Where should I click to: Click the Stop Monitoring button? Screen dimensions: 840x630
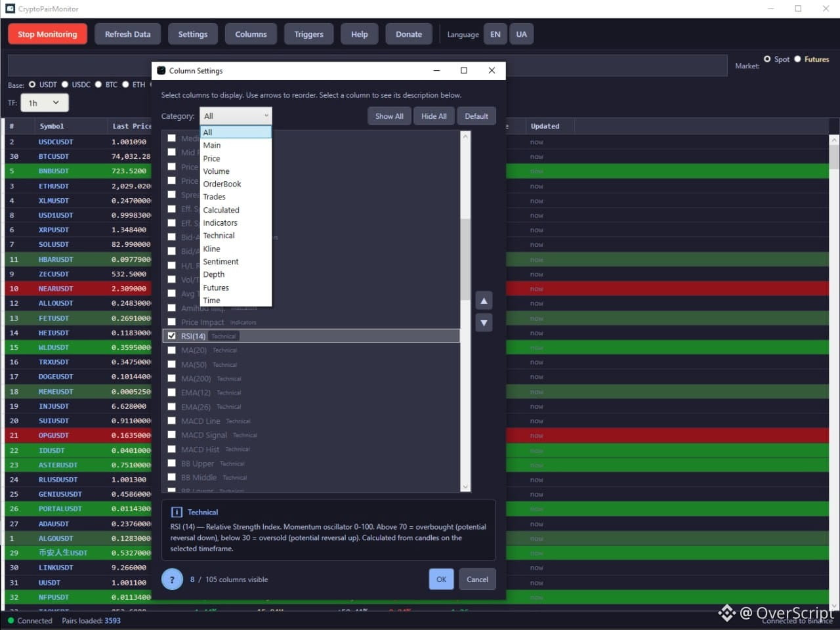pyautogui.click(x=47, y=34)
